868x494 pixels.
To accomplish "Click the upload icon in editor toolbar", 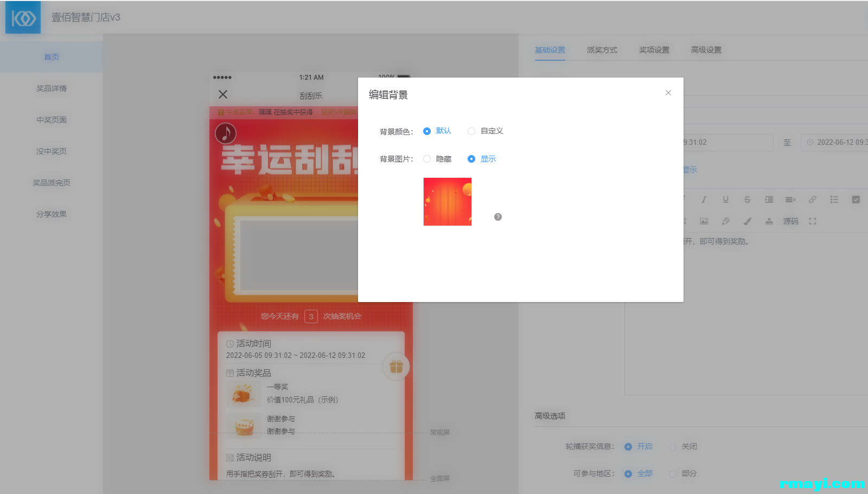I will click(769, 221).
